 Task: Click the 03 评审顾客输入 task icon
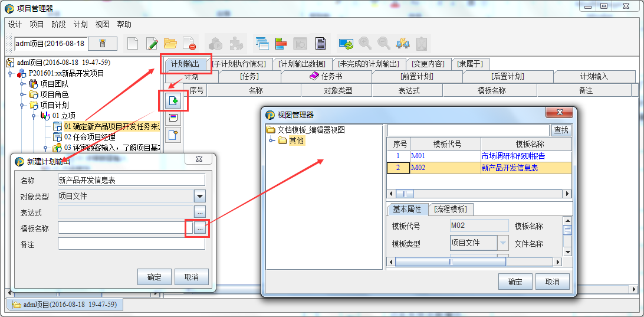click(x=57, y=148)
